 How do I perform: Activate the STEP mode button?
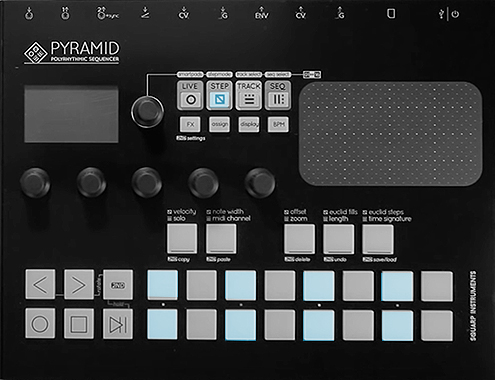point(219,95)
